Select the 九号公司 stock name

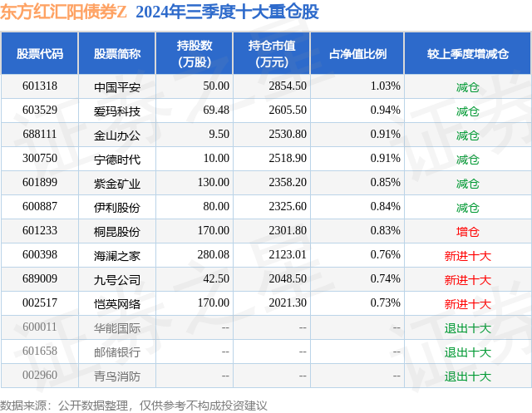pos(117,280)
